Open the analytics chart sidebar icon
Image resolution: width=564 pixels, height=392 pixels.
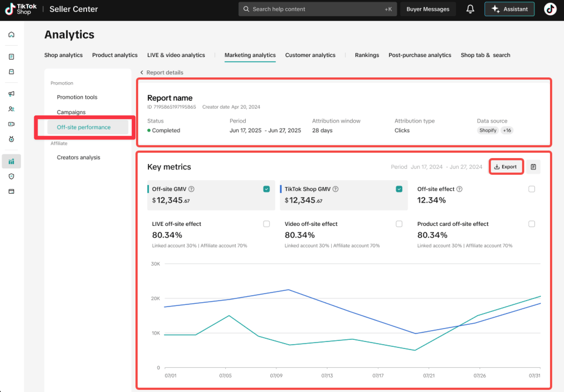click(x=11, y=161)
